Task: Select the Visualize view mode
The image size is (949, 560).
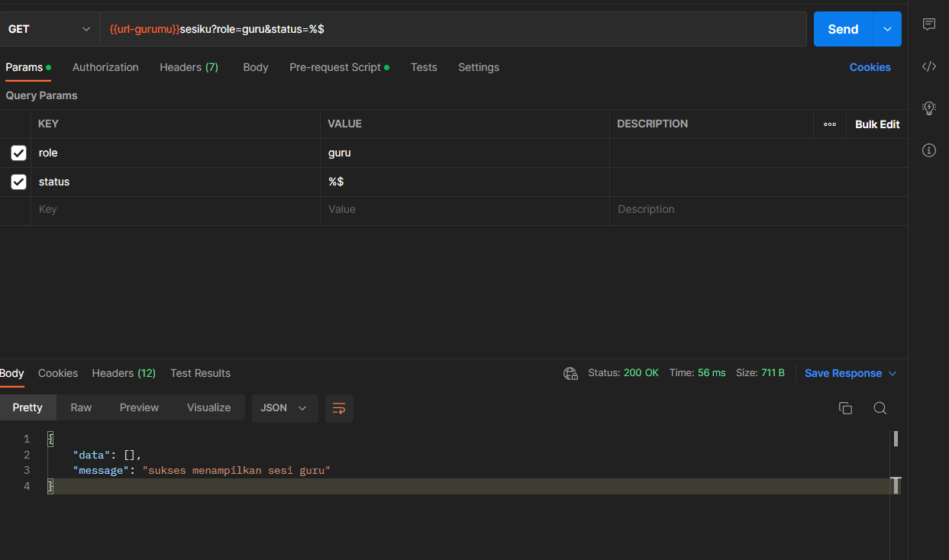Action: point(208,408)
